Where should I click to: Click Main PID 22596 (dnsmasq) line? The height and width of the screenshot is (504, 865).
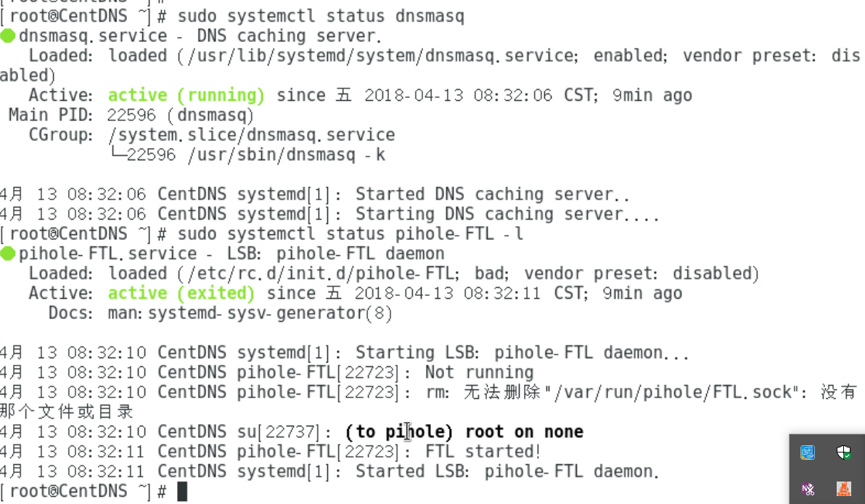(x=131, y=115)
